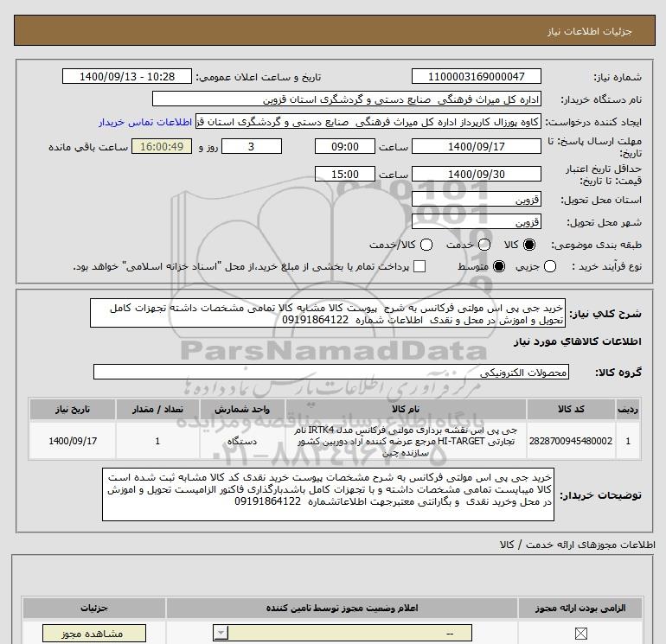Click the need number field 1100003169000047
This screenshot has width=666, height=644.
[x=476, y=76]
